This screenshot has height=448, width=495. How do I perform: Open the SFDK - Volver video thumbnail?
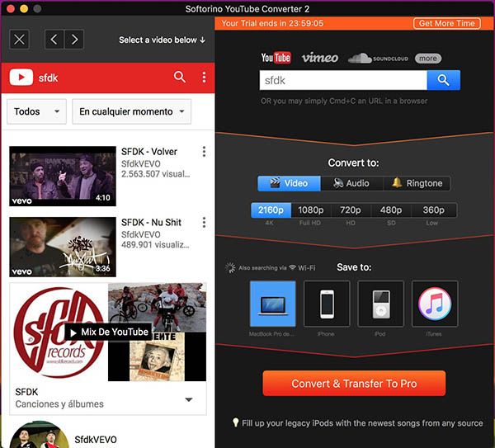point(63,177)
